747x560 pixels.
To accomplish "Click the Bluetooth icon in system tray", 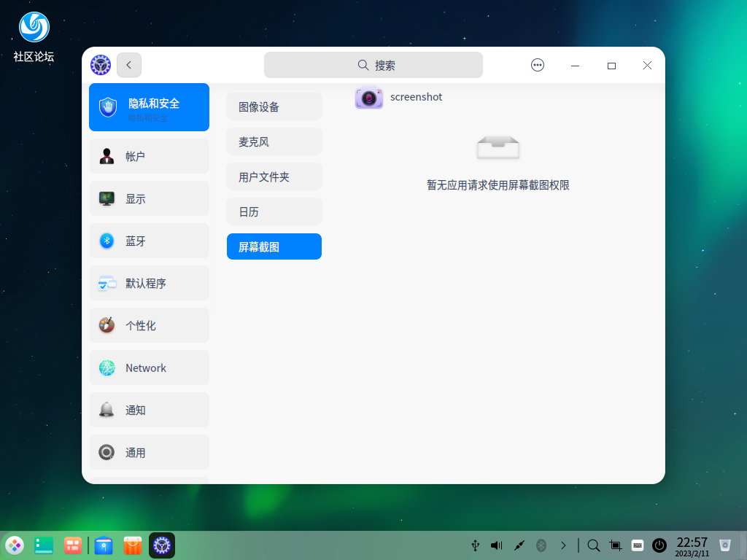I will click(x=541, y=545).
